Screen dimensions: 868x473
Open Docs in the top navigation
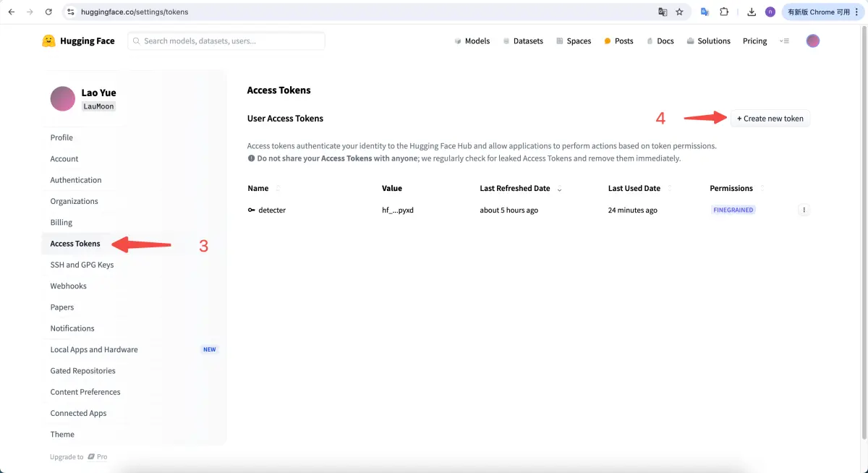point(660,41)
